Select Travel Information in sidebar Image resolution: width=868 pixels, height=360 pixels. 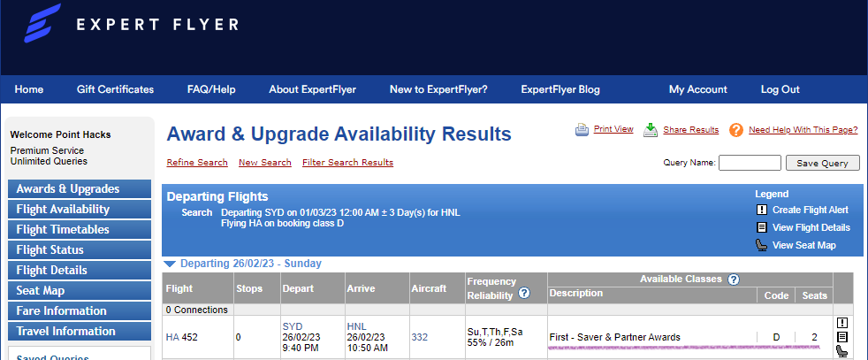(x=80, y=331)
